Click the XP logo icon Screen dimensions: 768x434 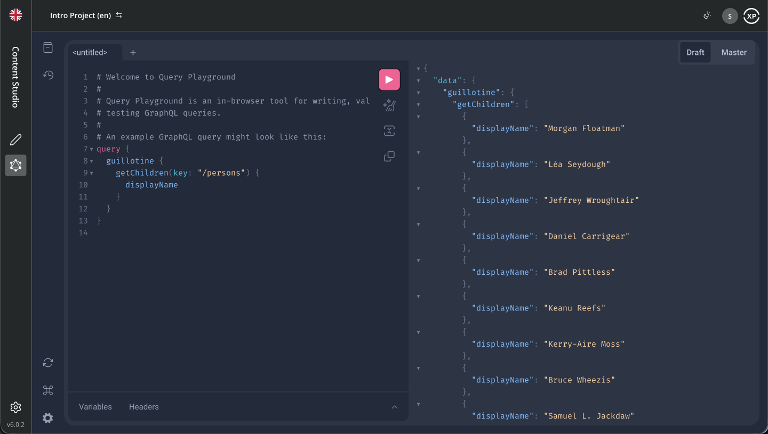pyautogui.click(x=751, y=16)
